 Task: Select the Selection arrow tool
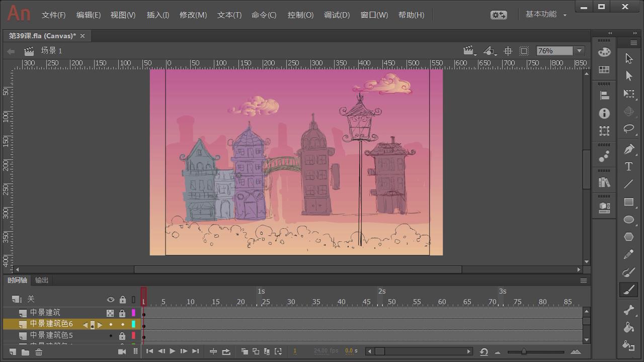click(x=629, y=58)
